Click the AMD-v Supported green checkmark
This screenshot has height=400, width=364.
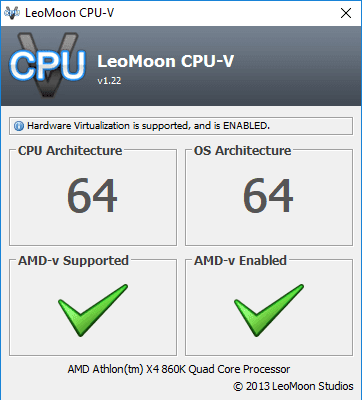pos(93,310)
